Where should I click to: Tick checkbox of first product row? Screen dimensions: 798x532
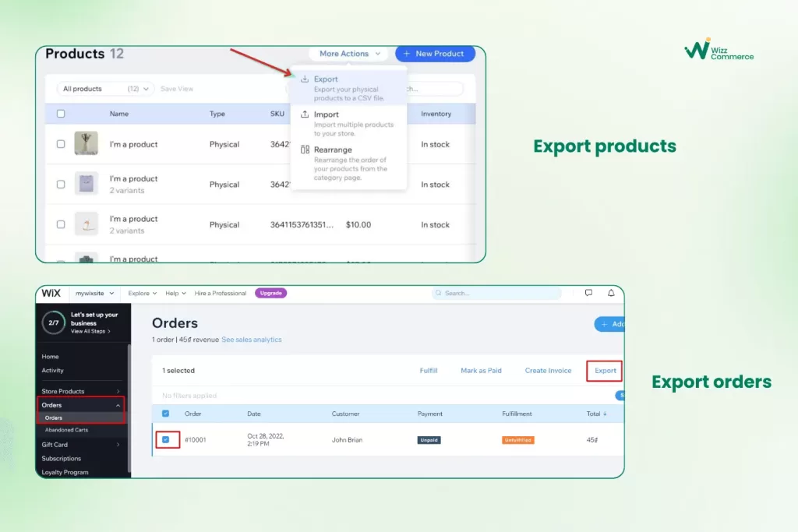pyautogui.click(x=61, y=144)
